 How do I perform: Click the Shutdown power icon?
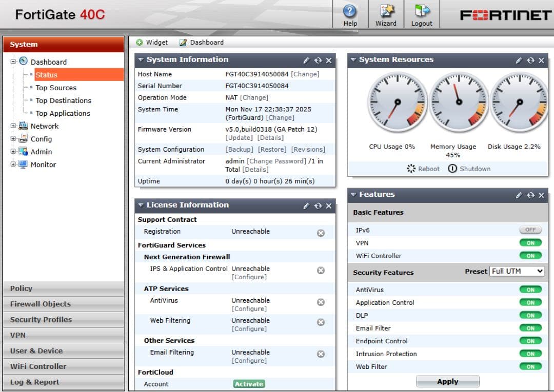click(x=452, y=169)
